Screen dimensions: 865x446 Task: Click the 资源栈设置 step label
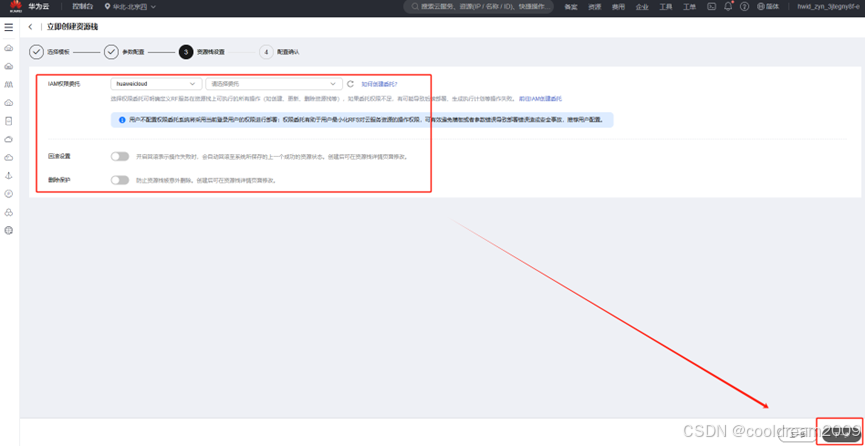pyautogui.click(x=210, y=52)
